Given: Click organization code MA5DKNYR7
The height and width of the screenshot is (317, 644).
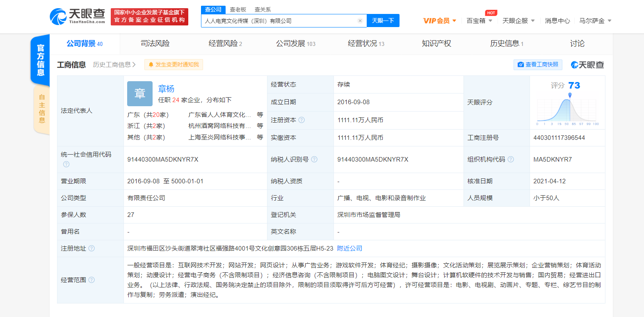Looking at the screenshot, I should tap(553, 160).
